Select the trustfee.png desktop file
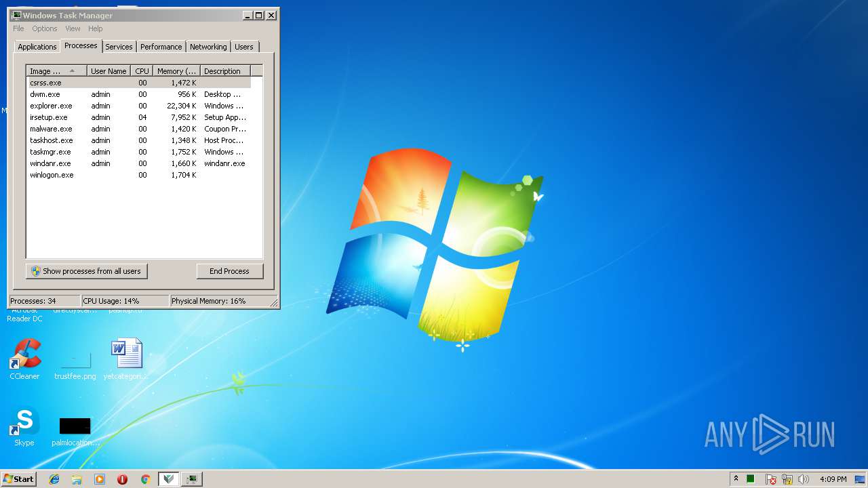 [75, 365]
